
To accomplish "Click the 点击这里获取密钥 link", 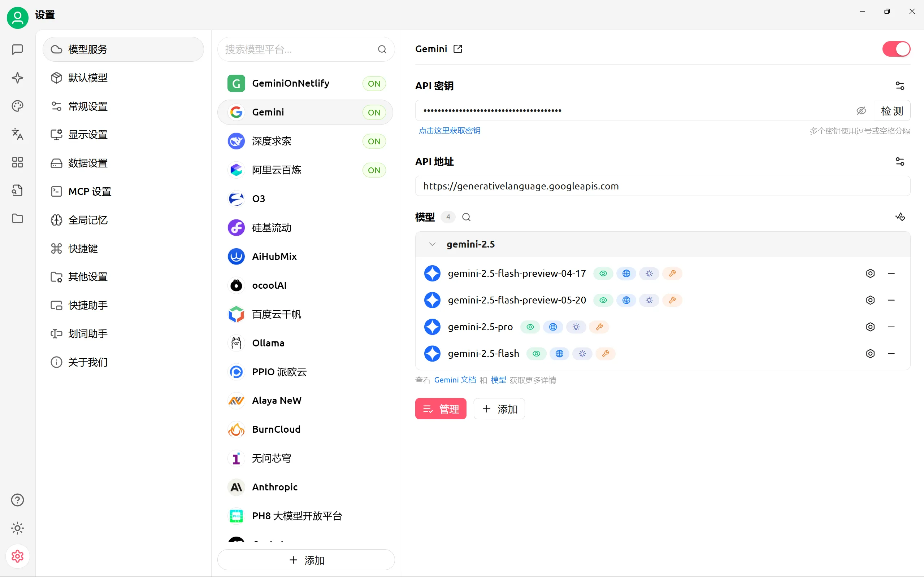I will (450, 131).
